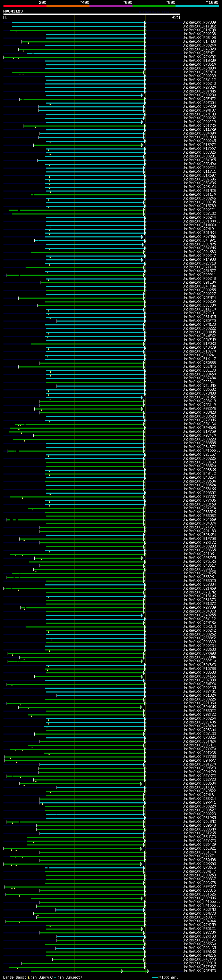Select hit UniRef100_A6MW30

pyautogui.click(x=199, y=68)
